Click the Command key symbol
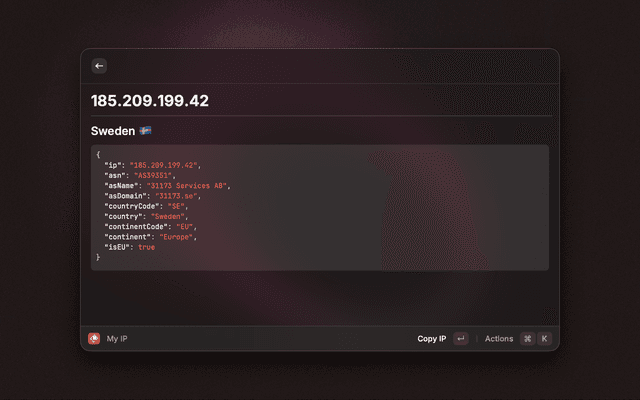The width and height of the screenshot is (640, 400). 528,339
